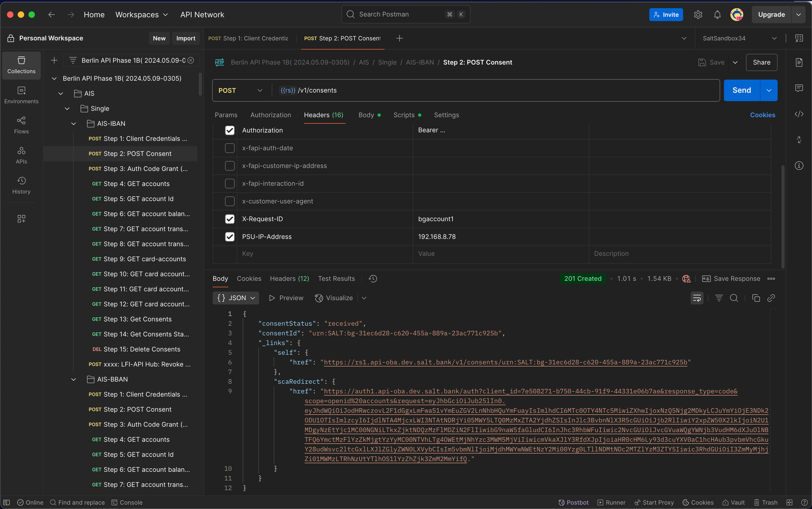Switch to the Settings tab
This screenshot has width=812, height=509.
click(446, 115)
